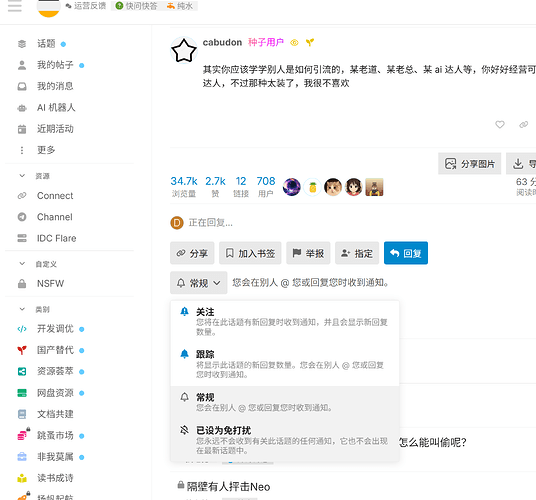The width and height of the screenshot is (536, 500).
Task: Click the 708 用户 stat
Action: [266, 187]
